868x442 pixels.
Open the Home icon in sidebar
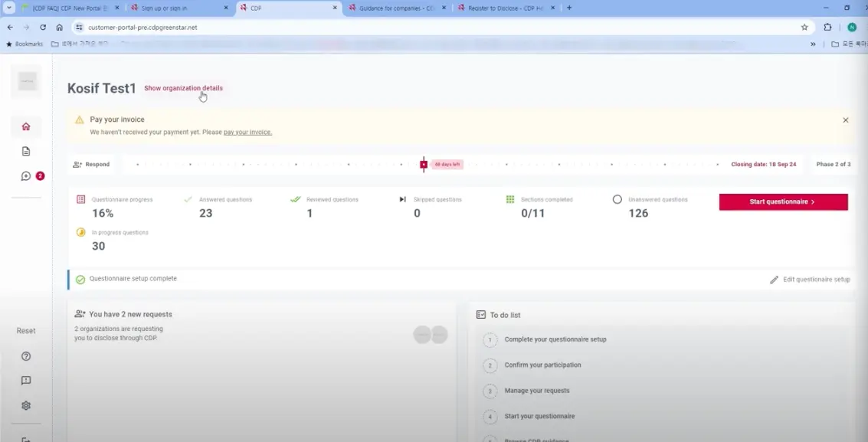pos(26,126)
